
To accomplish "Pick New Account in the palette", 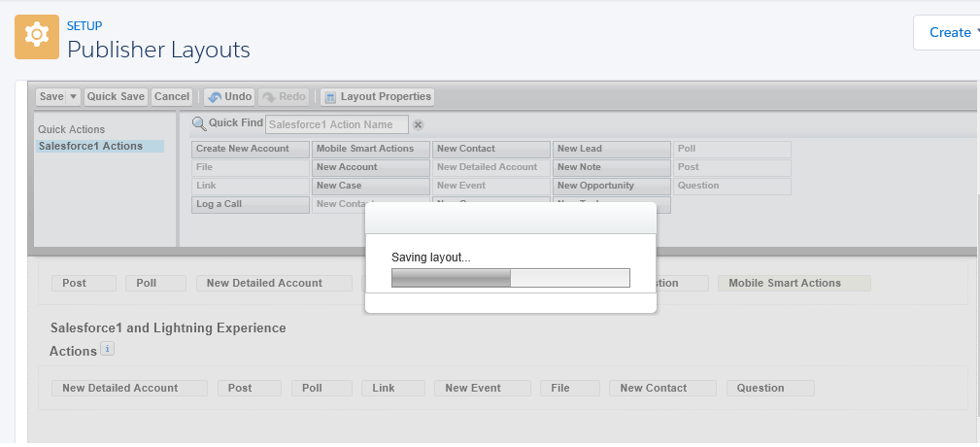I will click(x=371, y=167).
